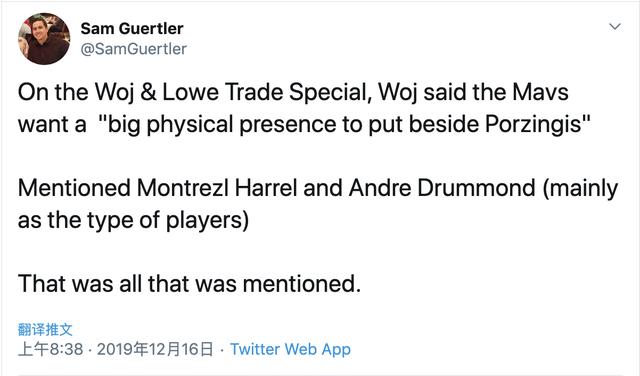Click the word 'Mentioned' starting the second paragraph
640x376 pixels.
[x=74, y=188]
